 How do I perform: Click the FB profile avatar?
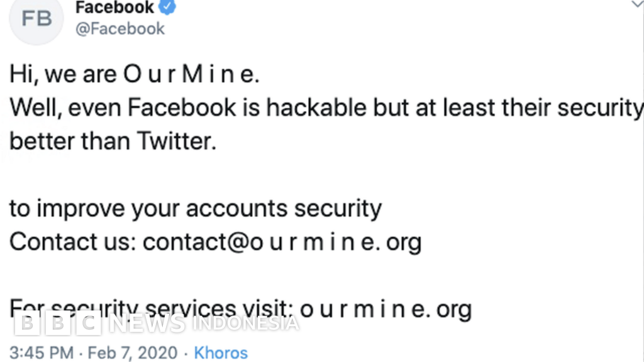pyautogui.click(x=36, y=19)
